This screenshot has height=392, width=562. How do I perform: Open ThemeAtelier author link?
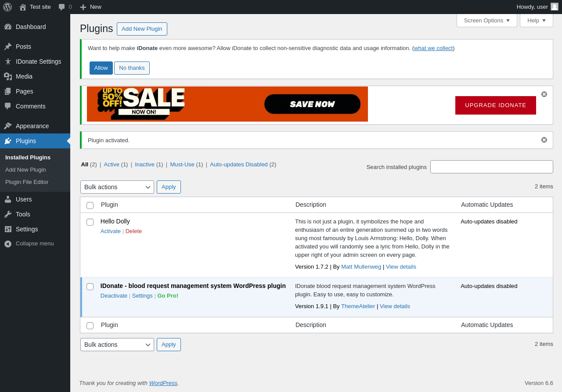click(358, 306)
